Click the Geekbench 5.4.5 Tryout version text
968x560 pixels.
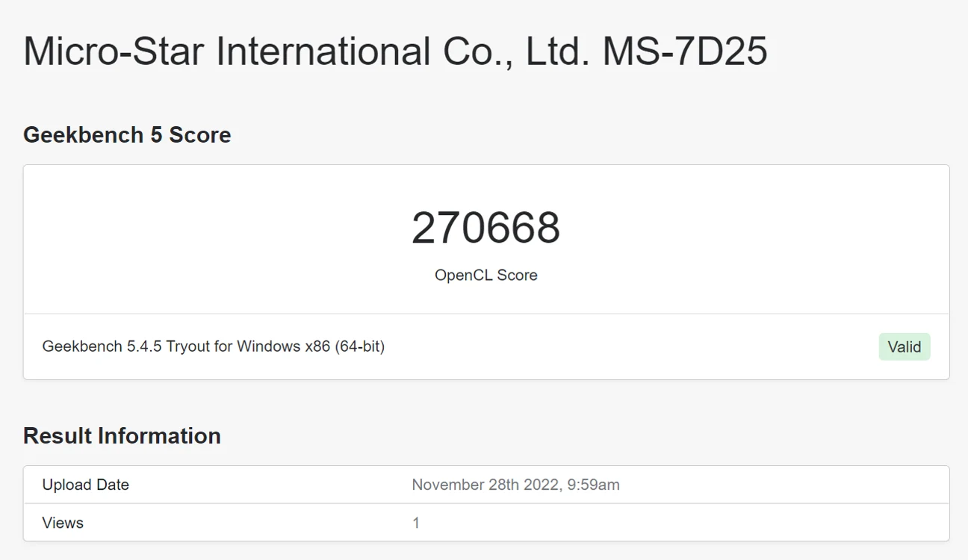tap(126, 346)
